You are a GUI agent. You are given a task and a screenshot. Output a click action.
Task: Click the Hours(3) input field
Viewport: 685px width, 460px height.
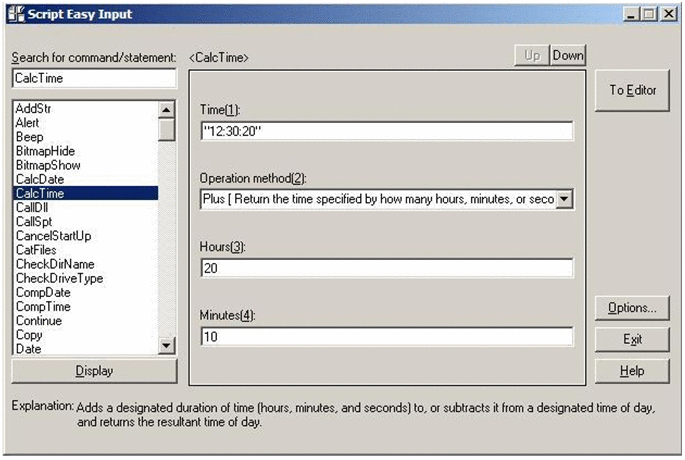click(x=387, y=268)
